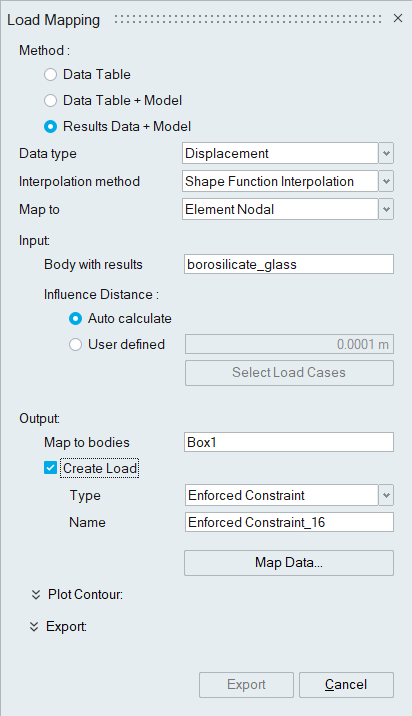Click the Enforced Constraint_16 name field

tap(289, 522)
